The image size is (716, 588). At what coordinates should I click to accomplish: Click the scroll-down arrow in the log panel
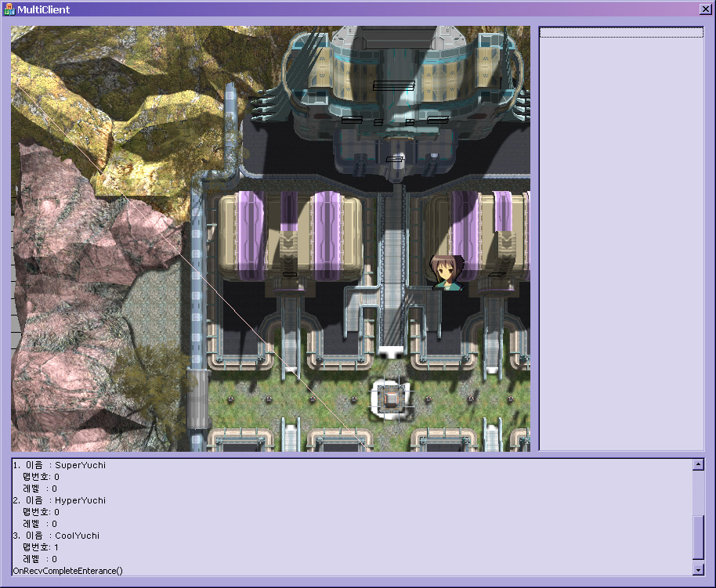[698, 570]
